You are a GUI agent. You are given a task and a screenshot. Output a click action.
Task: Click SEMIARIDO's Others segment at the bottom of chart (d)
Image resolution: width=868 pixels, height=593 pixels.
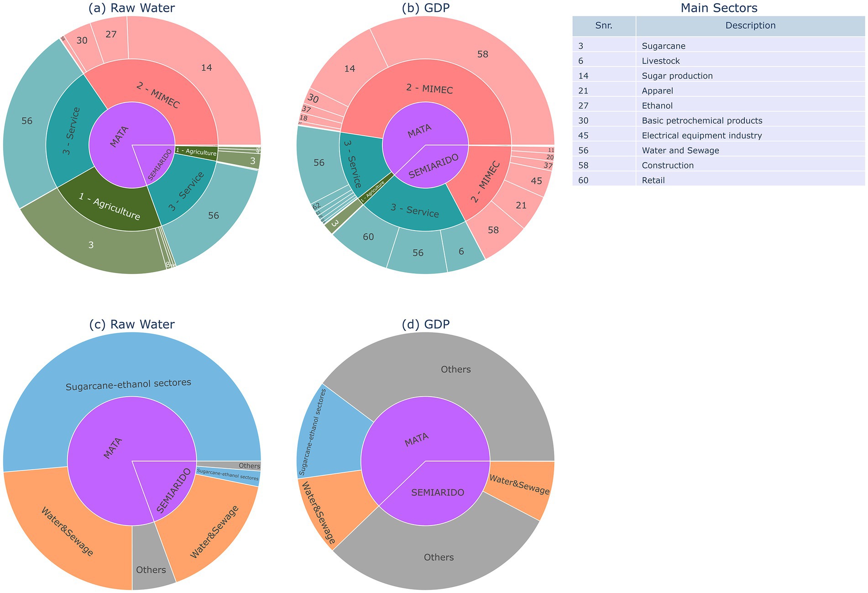[x=439, y=557]
